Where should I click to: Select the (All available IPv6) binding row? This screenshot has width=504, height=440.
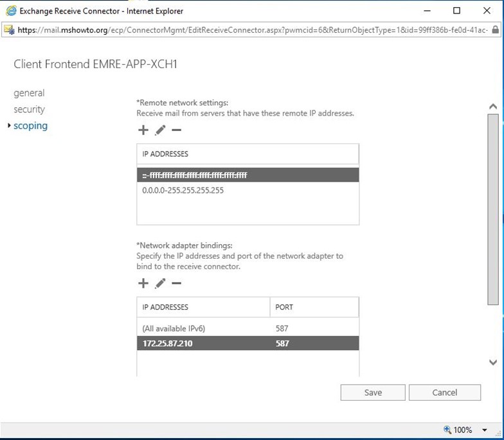[248, 329]
